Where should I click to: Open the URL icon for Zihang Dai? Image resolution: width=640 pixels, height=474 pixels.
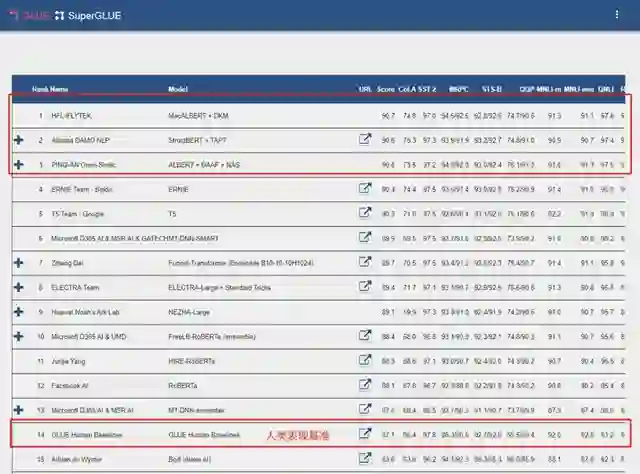tap(365, 262)
